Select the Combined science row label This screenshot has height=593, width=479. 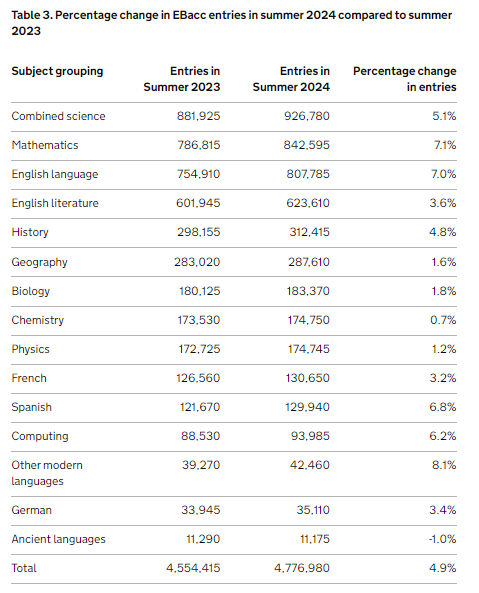pyautogui.click(x=58, y=116)
